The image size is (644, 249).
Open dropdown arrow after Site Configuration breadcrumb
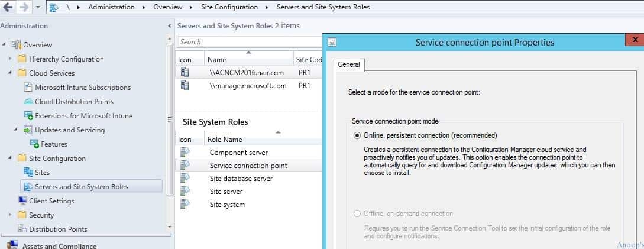pos(267,8)
